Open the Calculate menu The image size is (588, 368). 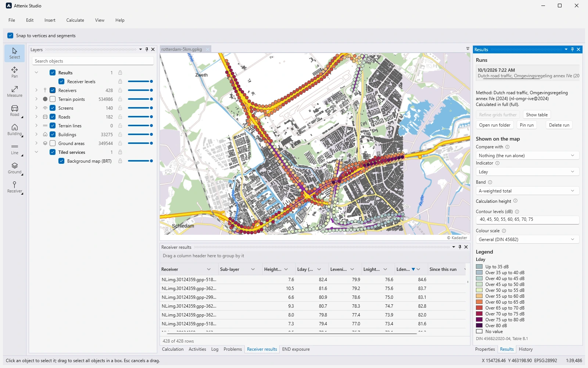(75, 20)
